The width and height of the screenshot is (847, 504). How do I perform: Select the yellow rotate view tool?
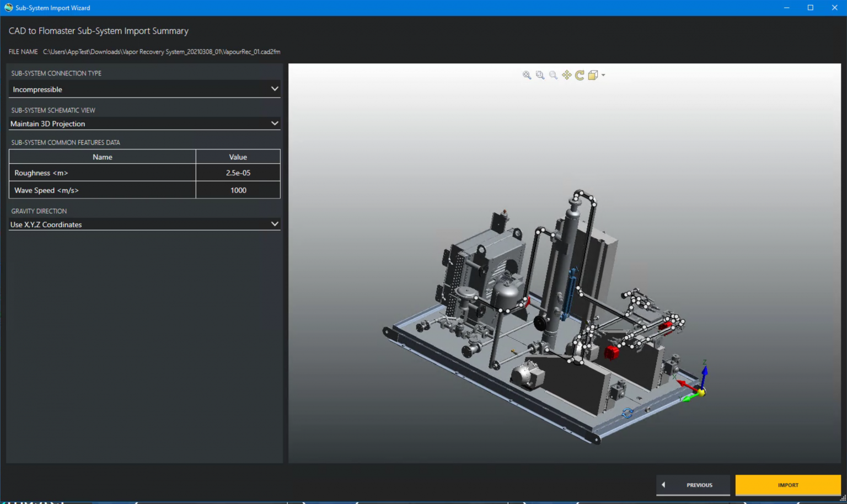click(x=580, y=75)
